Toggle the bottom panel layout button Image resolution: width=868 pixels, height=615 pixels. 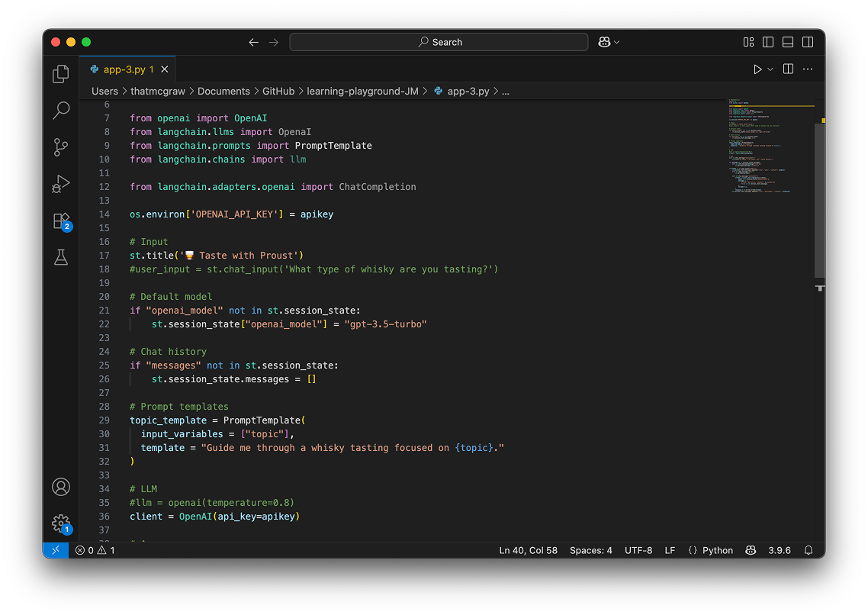[x=788, y=42]
